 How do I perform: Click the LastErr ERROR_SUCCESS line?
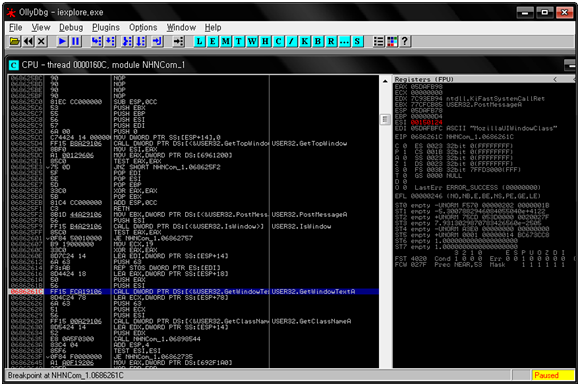coord(477,187)
